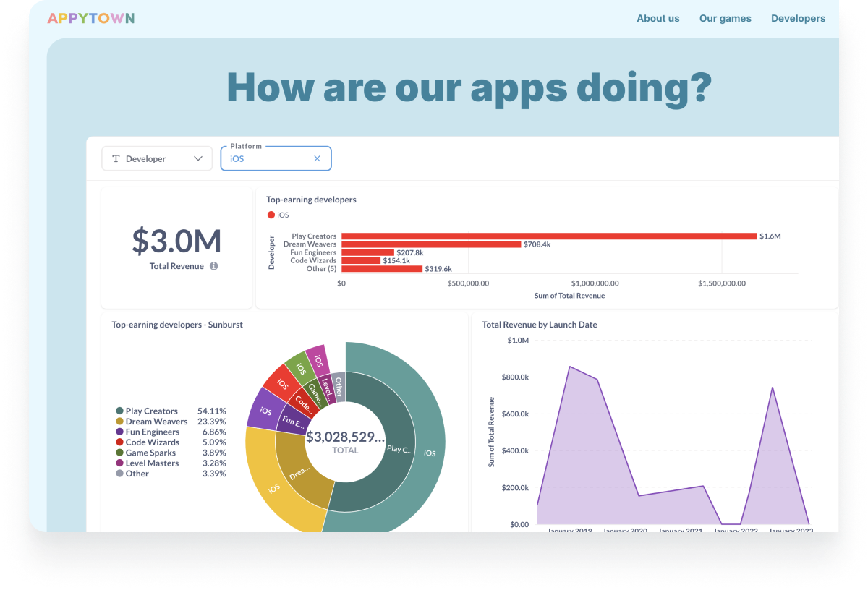Select the Dream Weavers bar
Viewport: 868px width, 590px height.
pyautogui.click(x=431, y=244)
